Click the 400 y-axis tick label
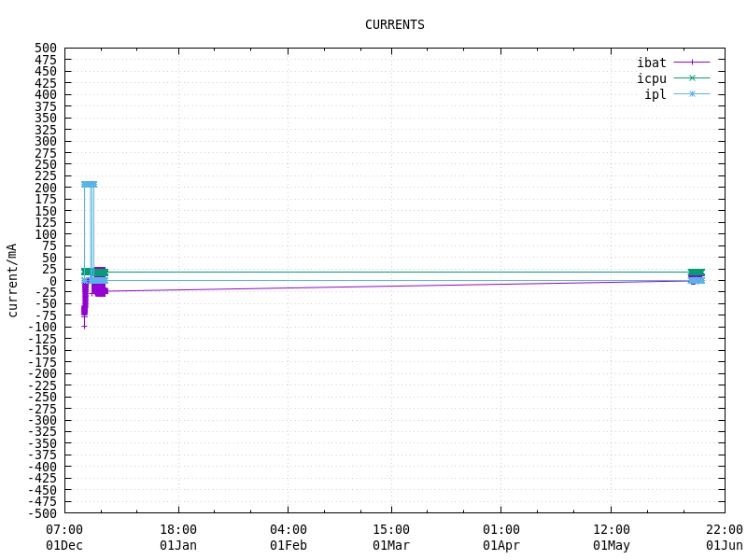Image resolution: width=747 pixels, height=560 pixels. [x=46, y=95]
